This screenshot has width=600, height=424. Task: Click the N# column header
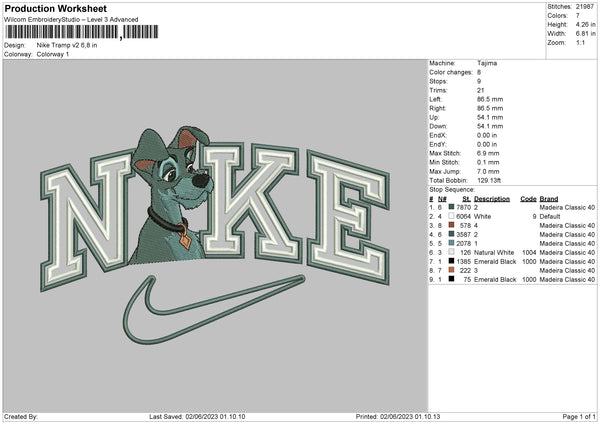coord(442,199)
